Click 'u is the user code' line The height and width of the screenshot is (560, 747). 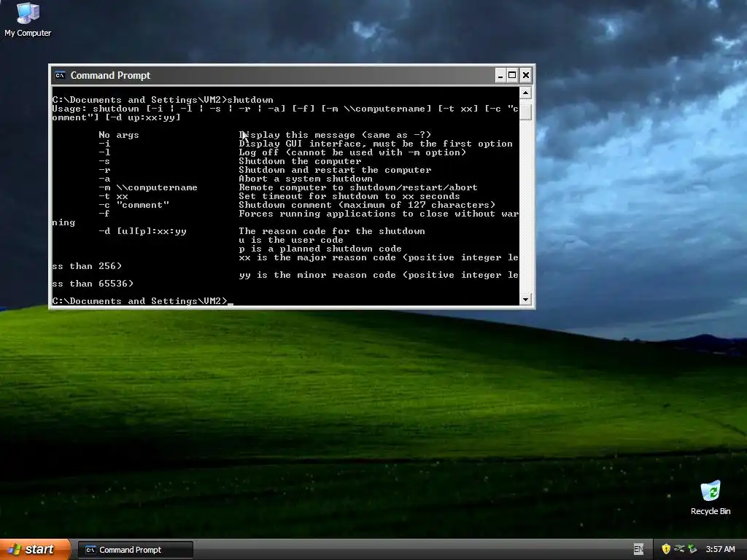coord(291,240)
